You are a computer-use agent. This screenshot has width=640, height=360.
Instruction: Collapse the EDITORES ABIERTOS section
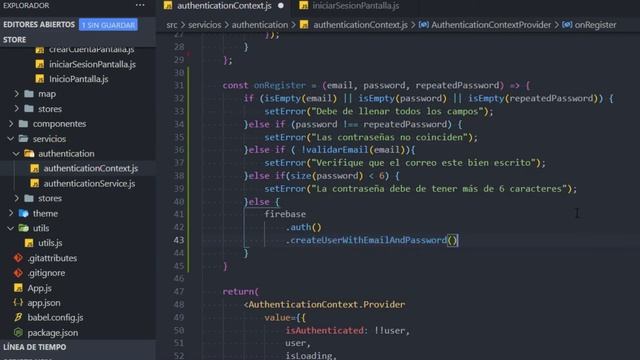tap(39, 24)
